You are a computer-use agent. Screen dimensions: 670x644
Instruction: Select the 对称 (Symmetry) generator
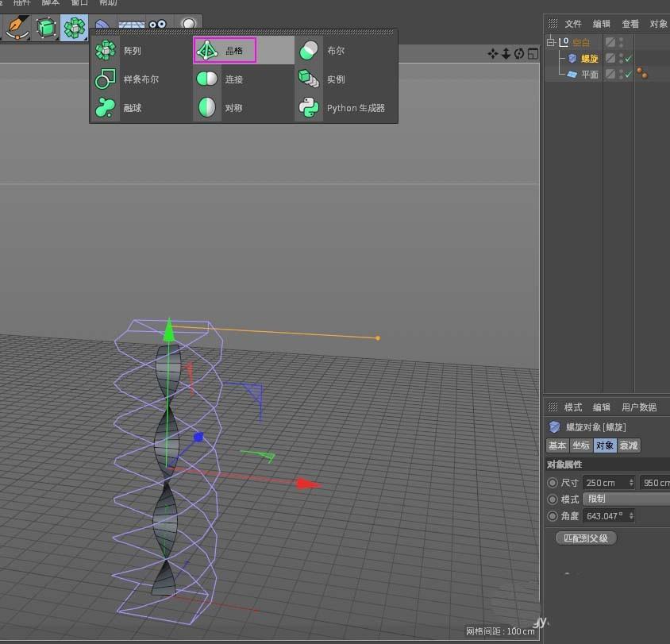(233, 108)
